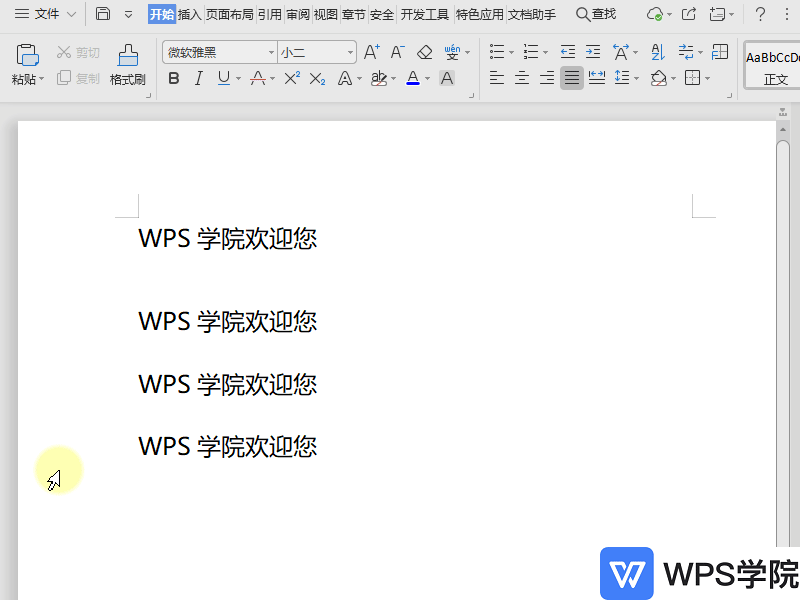The image size is (800, 600).
Task: Clear formatting with the eraser icon
Action: [x=424, y=52]
